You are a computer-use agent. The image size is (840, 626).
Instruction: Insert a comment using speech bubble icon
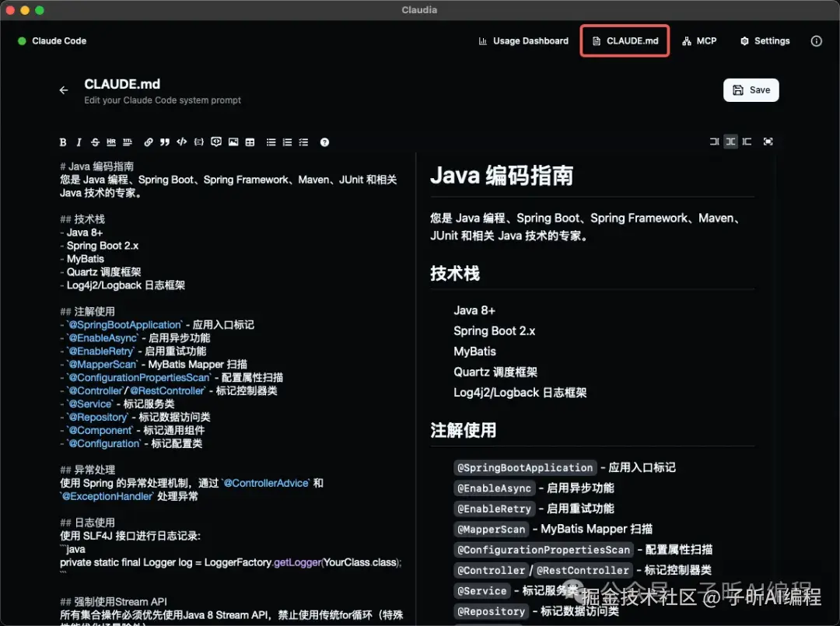(216, 142)
